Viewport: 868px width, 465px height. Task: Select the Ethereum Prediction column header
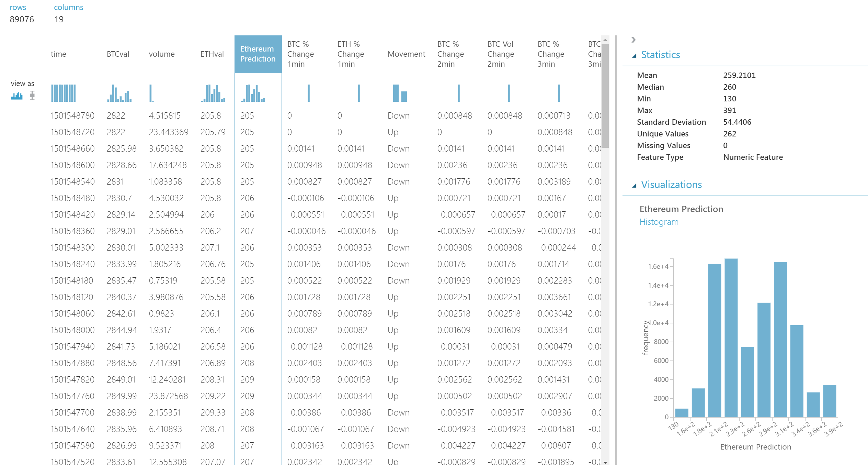(x=258, y=54)
